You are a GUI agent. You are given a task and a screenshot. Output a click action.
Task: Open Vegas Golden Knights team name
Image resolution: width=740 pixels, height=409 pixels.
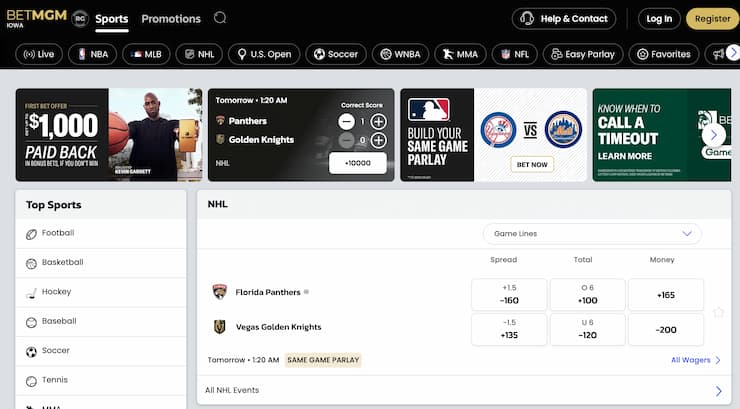(278, 327)
